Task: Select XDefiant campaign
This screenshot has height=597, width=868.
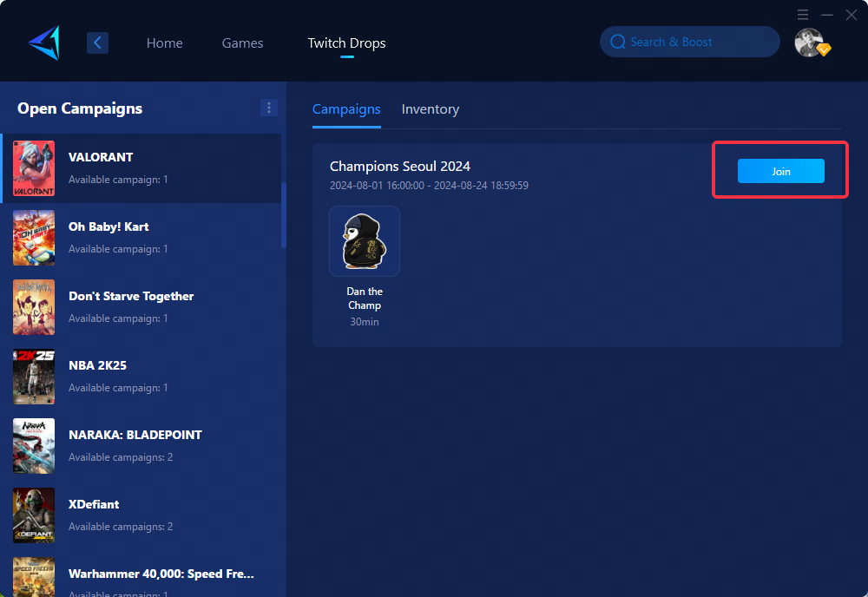Action: click(x=141, y=515)
